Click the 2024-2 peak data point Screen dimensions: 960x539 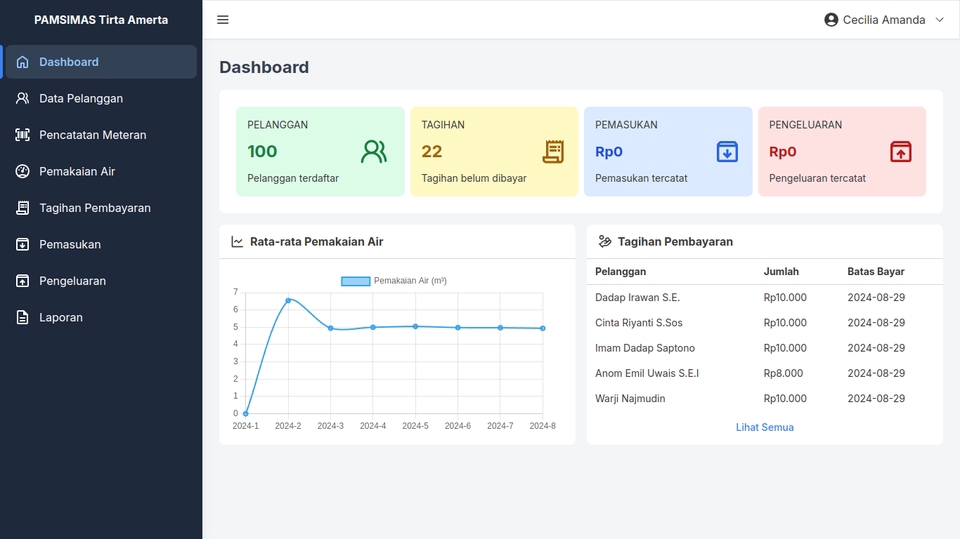[x=288, y=300]
